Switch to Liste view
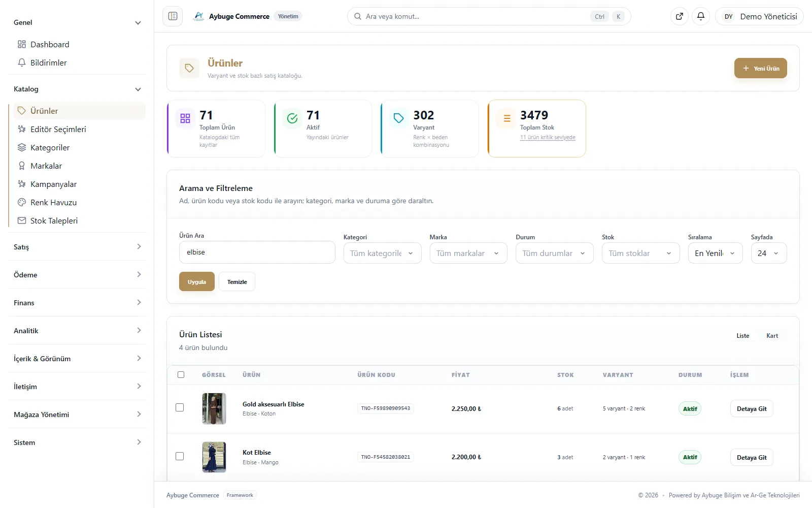 pos(743,336)
